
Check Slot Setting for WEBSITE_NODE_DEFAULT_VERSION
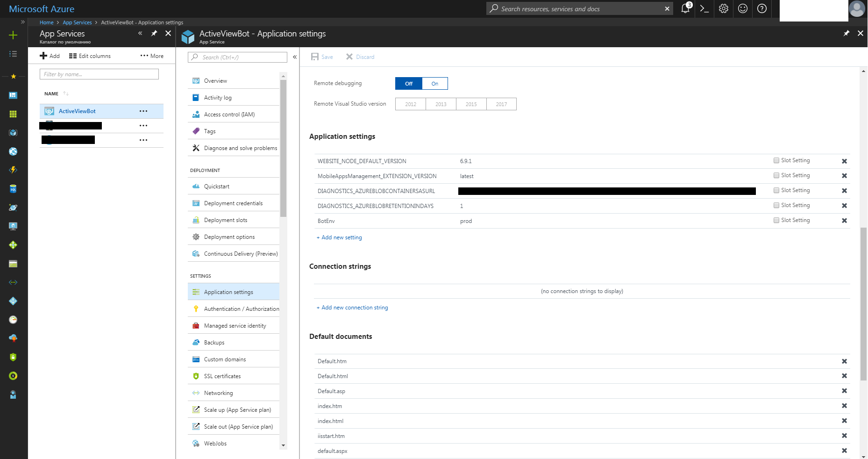pyautogui.click(x=776, y=160)
